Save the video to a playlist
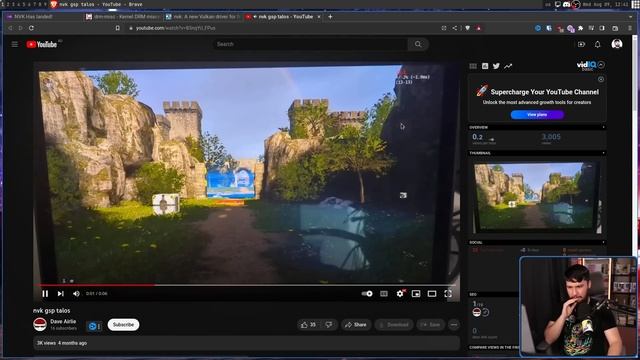Viewport: 640px width, 360px height. [430, 324]
